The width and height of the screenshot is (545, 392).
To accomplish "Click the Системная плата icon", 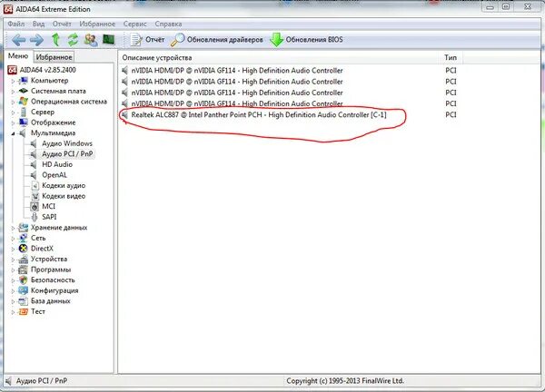I will [x=23, y=91].
